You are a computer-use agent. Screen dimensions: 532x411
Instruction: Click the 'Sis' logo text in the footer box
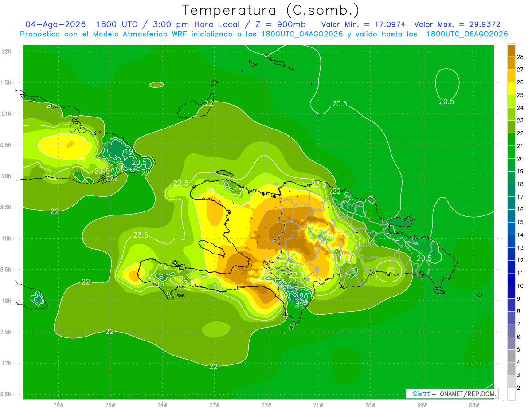click(417, 394)
